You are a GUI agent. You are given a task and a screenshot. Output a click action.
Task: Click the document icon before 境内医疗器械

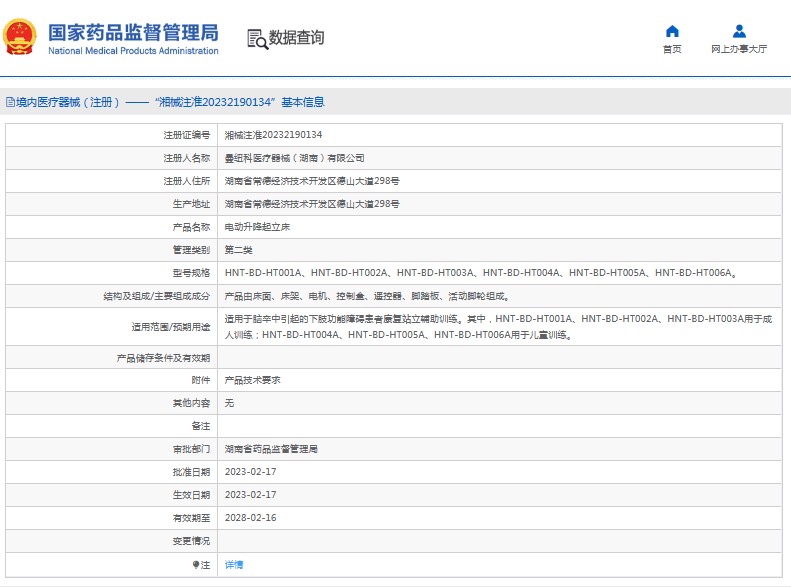10,102
